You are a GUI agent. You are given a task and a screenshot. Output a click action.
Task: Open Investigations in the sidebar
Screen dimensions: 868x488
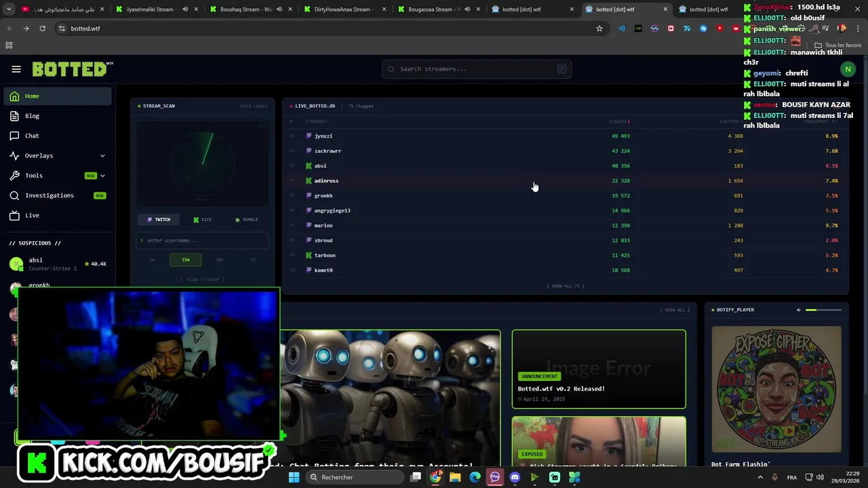pyautogui.click(x=58, y=195)
